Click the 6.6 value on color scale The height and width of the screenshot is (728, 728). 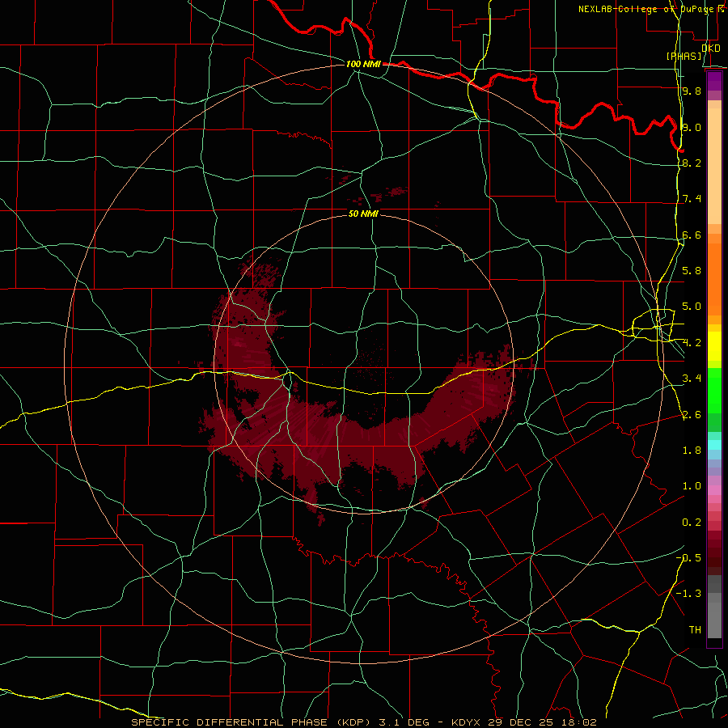692,235
